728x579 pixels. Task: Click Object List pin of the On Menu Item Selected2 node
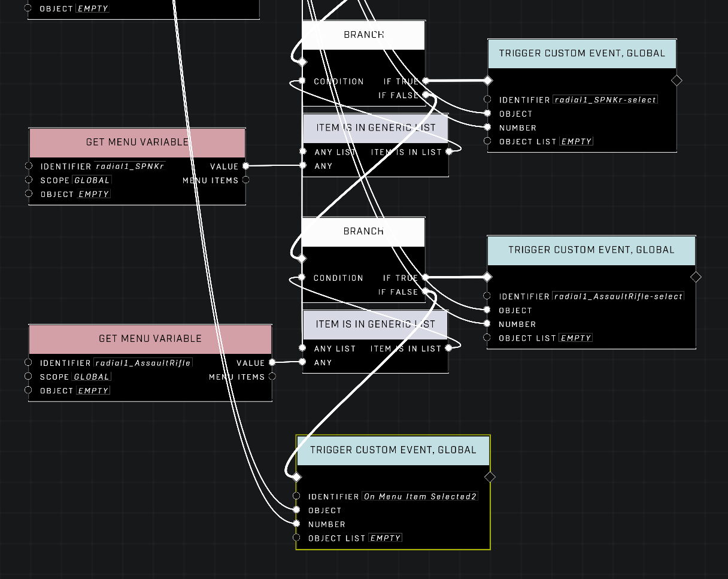point(296,538)
